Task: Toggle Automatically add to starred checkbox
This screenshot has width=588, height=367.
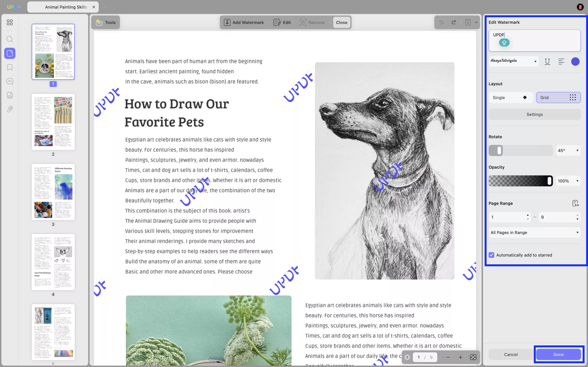Action: click(x=492, y=255)
